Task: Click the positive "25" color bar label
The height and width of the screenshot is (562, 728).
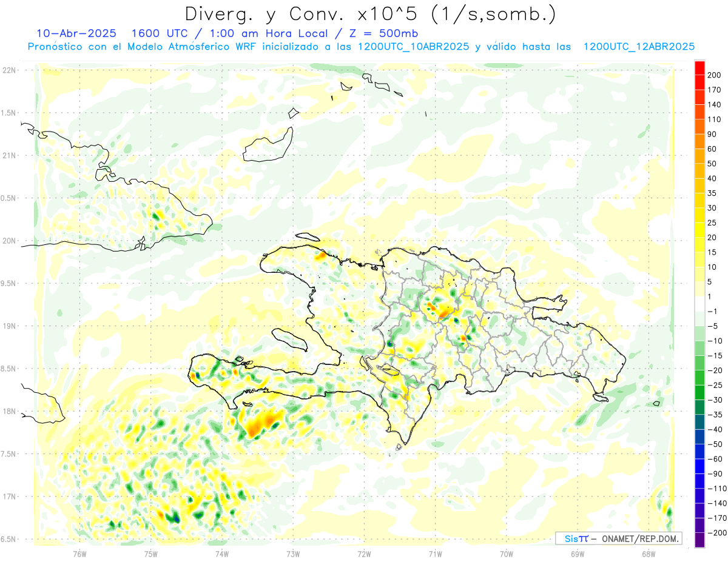Action: point(712,222)
